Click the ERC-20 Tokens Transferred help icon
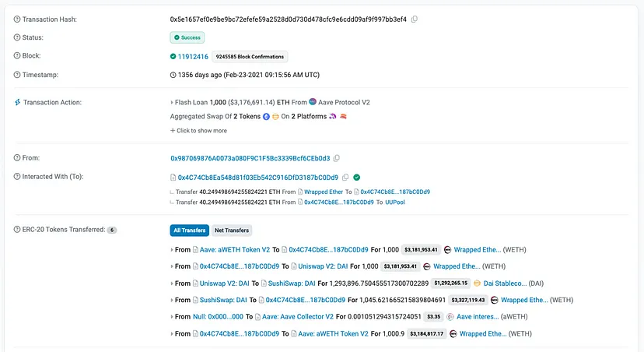Image resolution: width=644 pixels, height=352 pixels. click(x=17, y=230)
